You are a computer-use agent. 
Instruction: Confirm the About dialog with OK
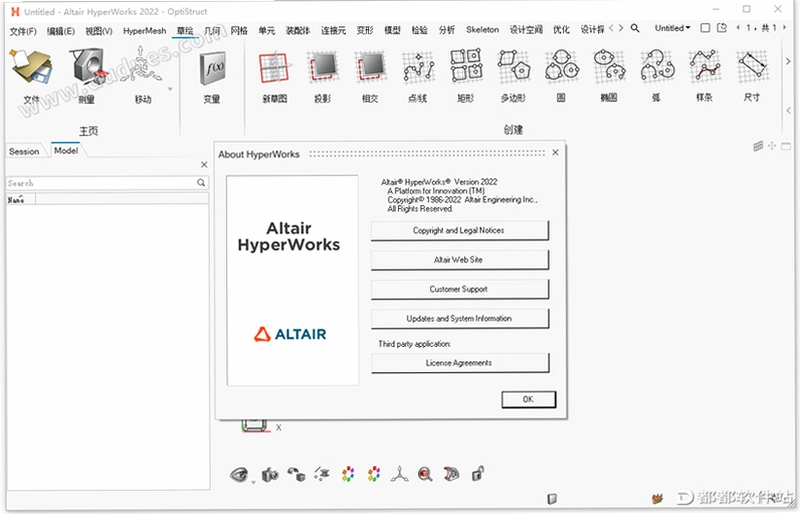coord(528,399)
